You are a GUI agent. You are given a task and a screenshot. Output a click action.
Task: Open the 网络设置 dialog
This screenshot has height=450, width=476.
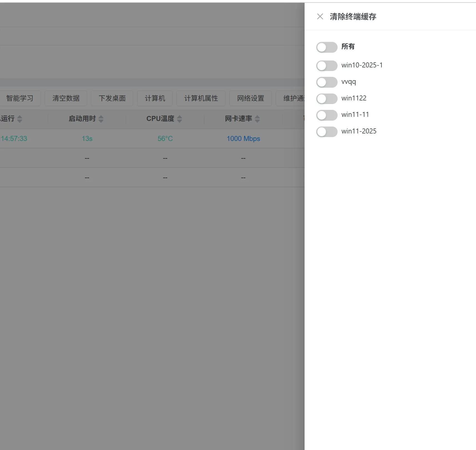point(250,98)
